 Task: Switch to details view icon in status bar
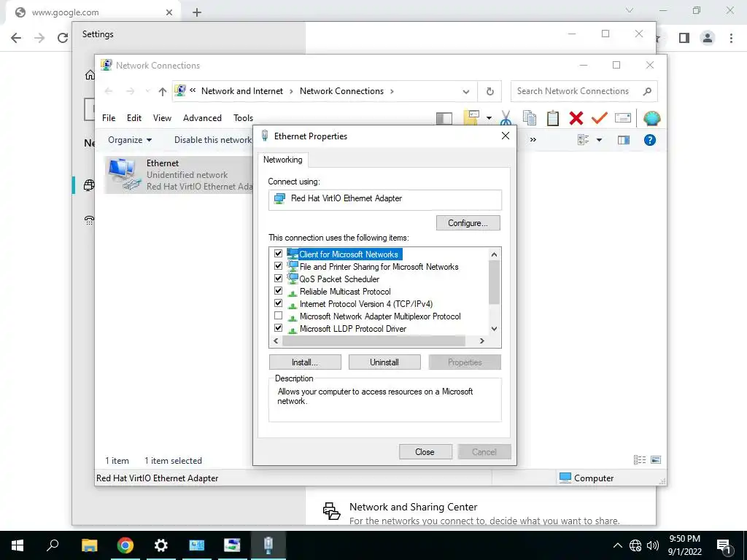point(640,459)
